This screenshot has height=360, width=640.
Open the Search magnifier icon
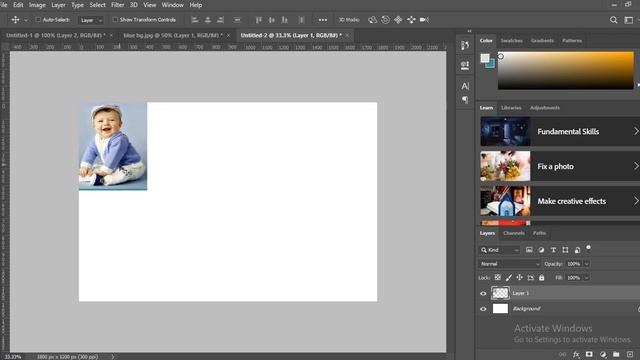pos(613,20)
